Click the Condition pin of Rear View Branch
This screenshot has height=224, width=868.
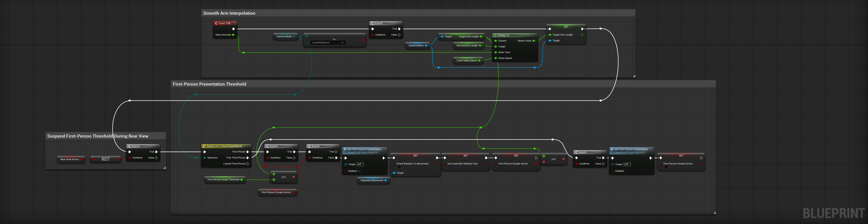tap(130, 158)
